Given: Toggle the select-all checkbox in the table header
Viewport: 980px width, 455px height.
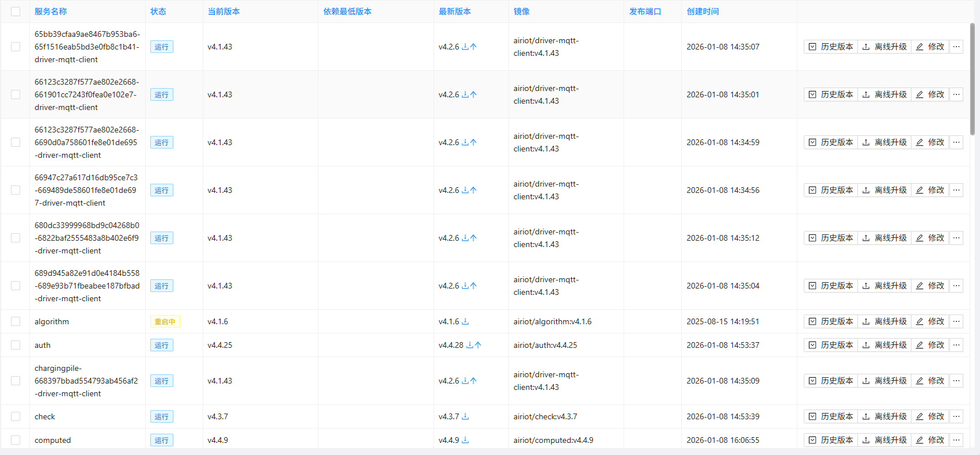Looking at the screenshot, I should pos(16,12).
